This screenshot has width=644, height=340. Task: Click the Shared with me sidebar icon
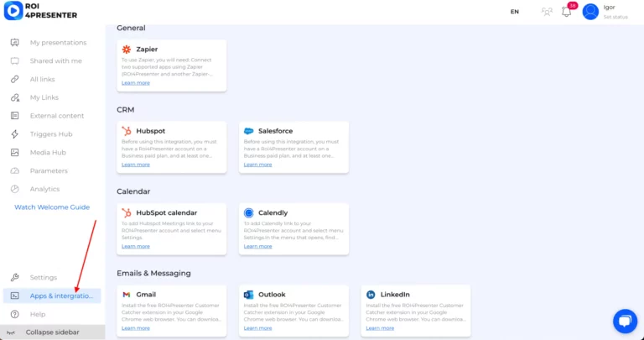click(x=15, y=60)
